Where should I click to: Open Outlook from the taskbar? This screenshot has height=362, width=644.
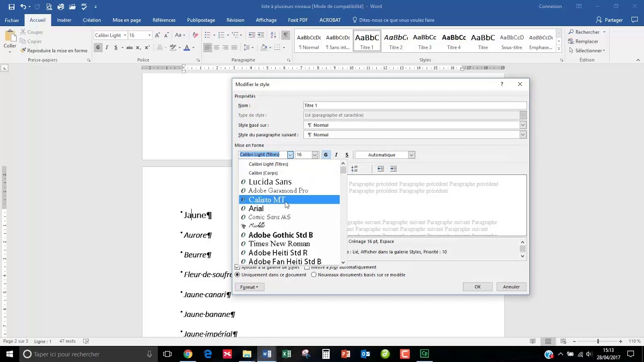pos(365,354)
